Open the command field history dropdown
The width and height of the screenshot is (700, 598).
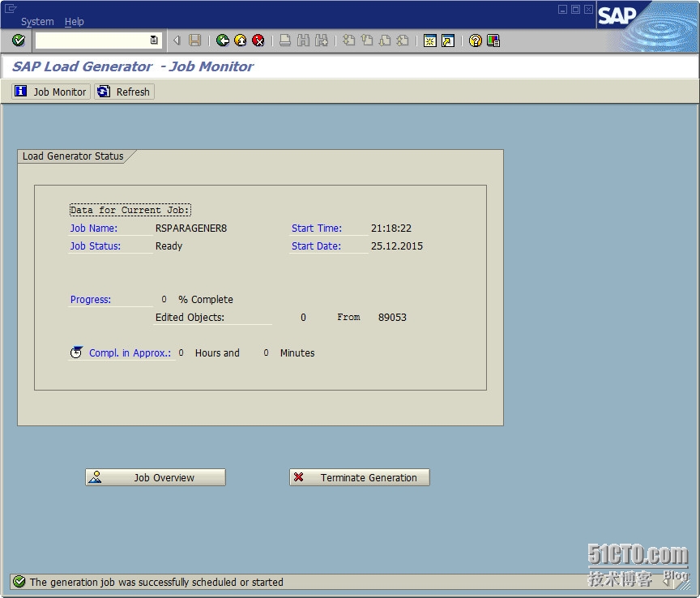click(154, 41)
